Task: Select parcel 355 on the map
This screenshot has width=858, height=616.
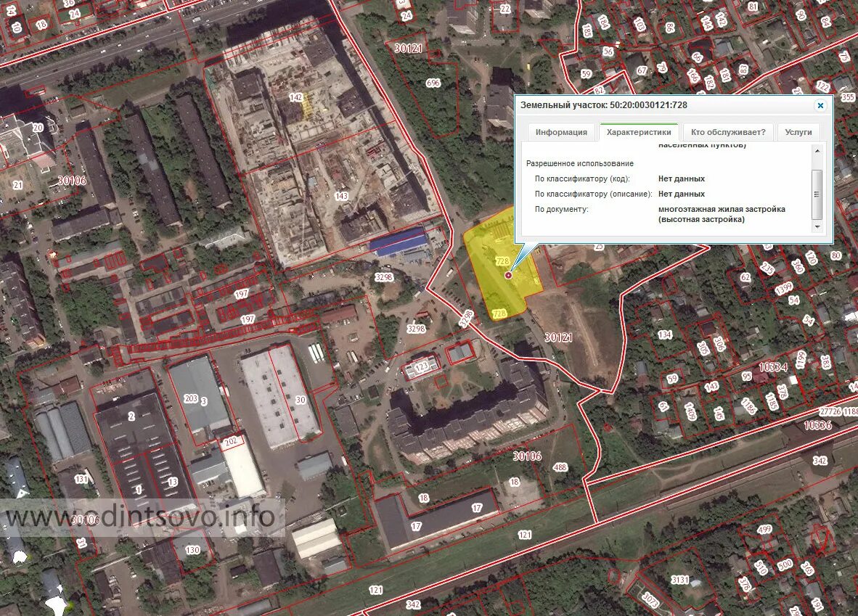Action: [848, 97]
